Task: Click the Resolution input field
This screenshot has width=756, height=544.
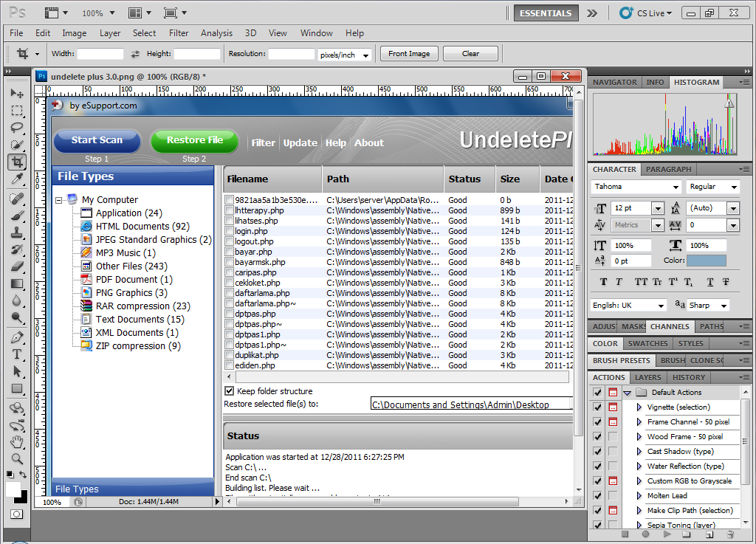Action: point(292,54)
